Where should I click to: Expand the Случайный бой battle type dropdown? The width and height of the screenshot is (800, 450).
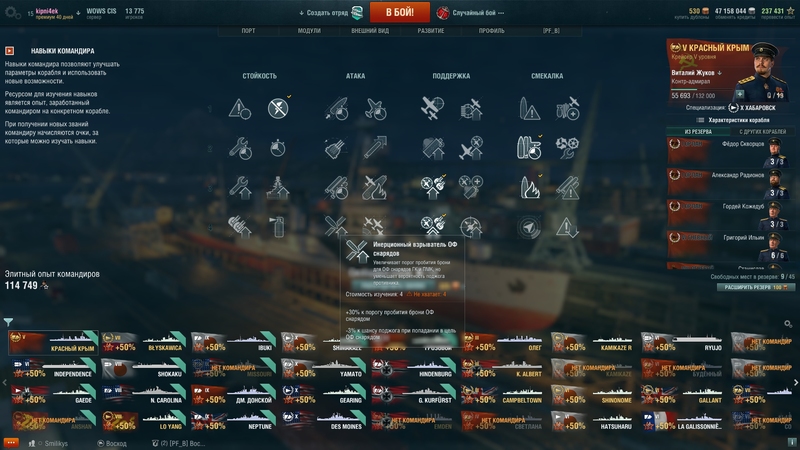472,13
